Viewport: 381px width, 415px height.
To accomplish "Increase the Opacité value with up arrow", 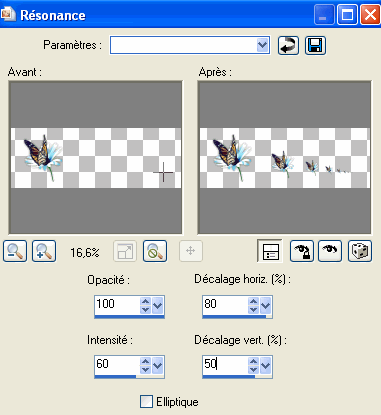I will [146, 301].
